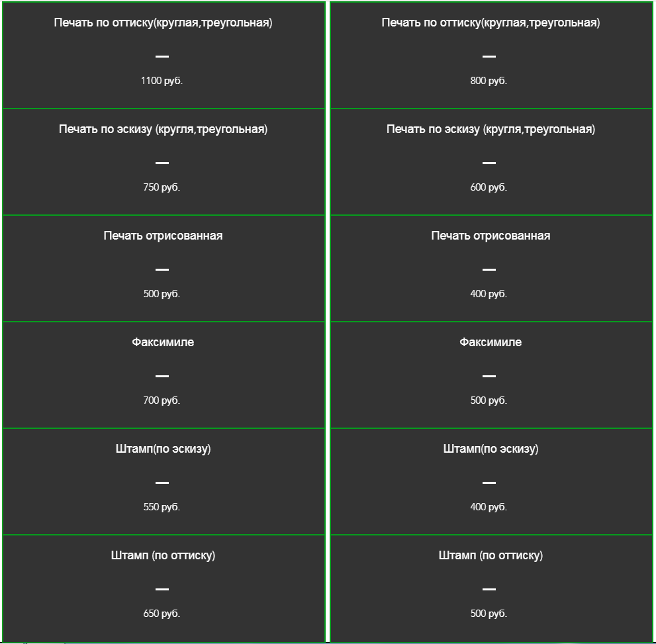Viewport: 656px width, 644px height.
Task: Click right 'Штамп(по эскизу)' heading
Action: (x=491, y=449)
